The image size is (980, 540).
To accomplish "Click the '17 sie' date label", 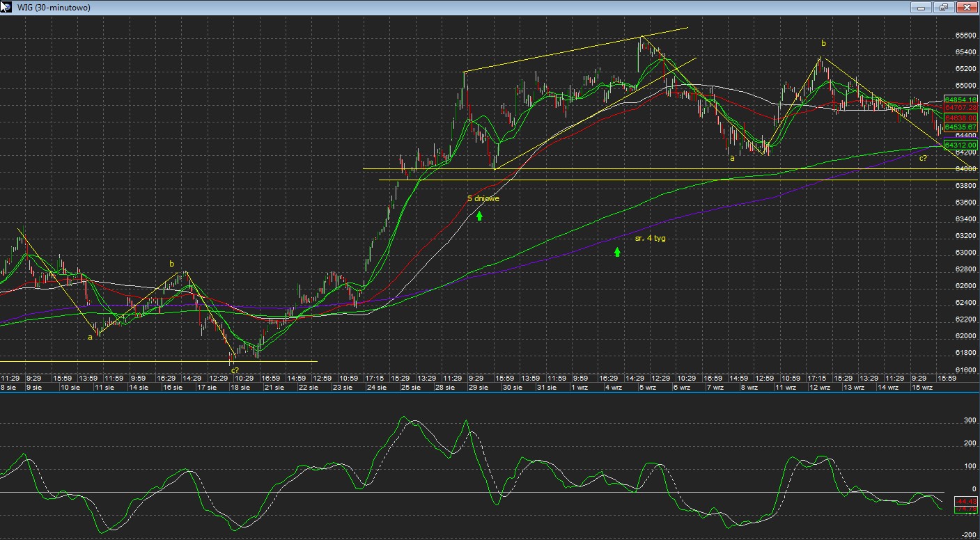I will (x=207, y=387).
